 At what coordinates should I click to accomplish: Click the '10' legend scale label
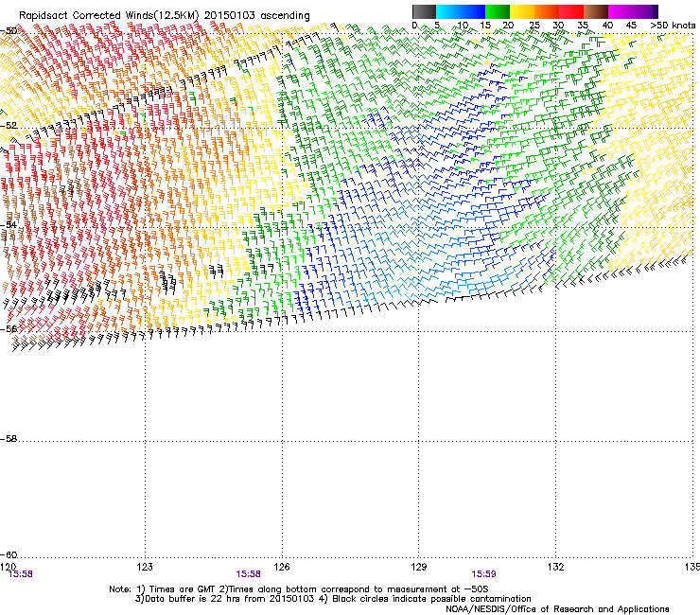coord(463,26)
